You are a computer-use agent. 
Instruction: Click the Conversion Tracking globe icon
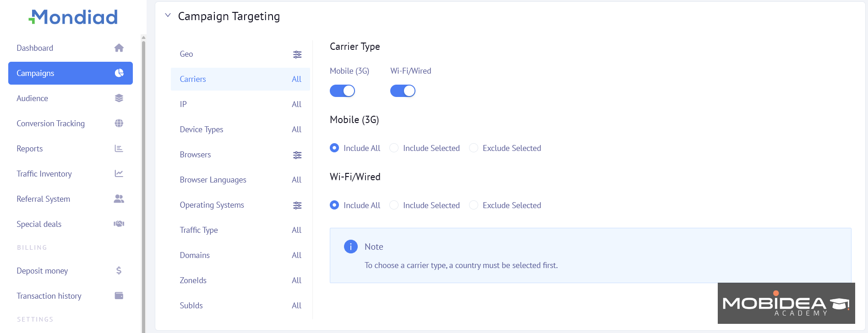pyautogui.click(x=119, y=124)
